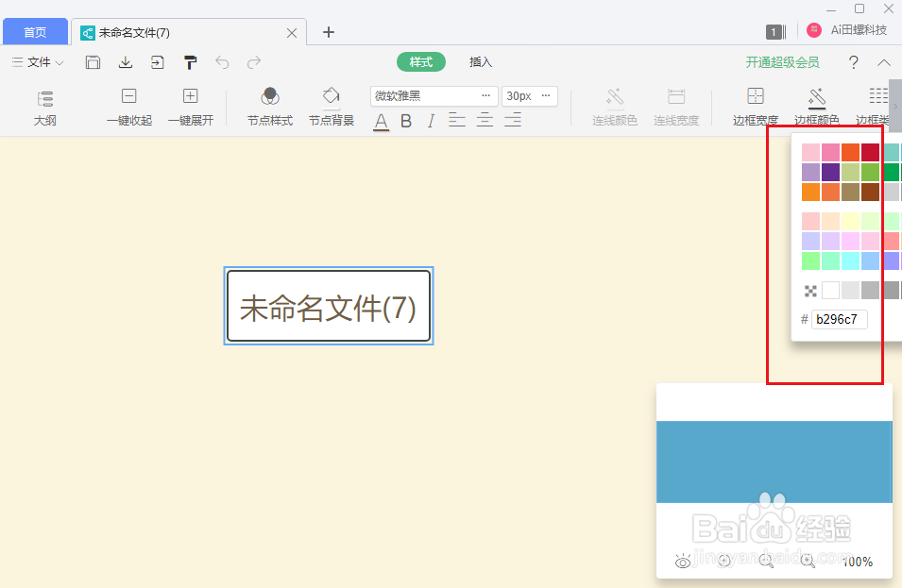
Task: Click the 100% zoom level text
Action: click(857, 562)
